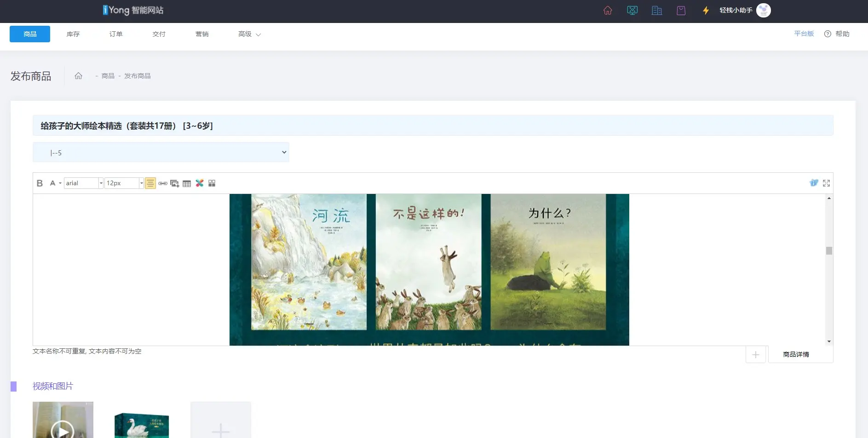This screenshot has height=438, width=868.
Task: Click the 轻栈小助手 username
Action: 736,11
